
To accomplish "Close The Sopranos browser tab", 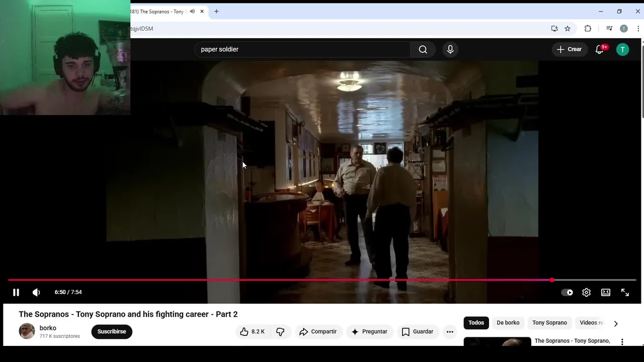I will pyautogui.click(x=202, y=12).
